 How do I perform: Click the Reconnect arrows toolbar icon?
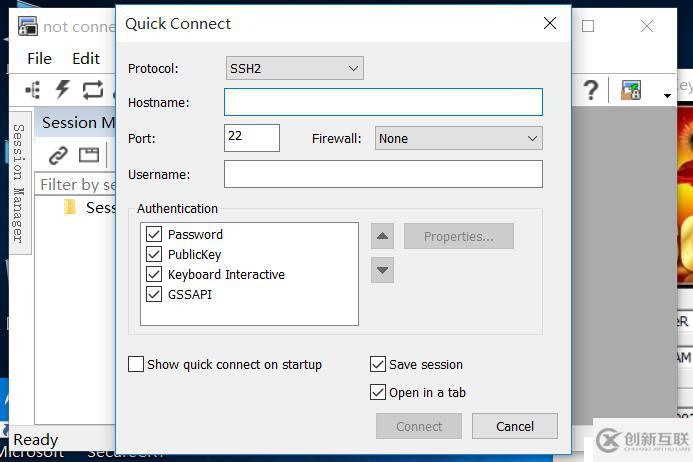(x=92, y=90)
